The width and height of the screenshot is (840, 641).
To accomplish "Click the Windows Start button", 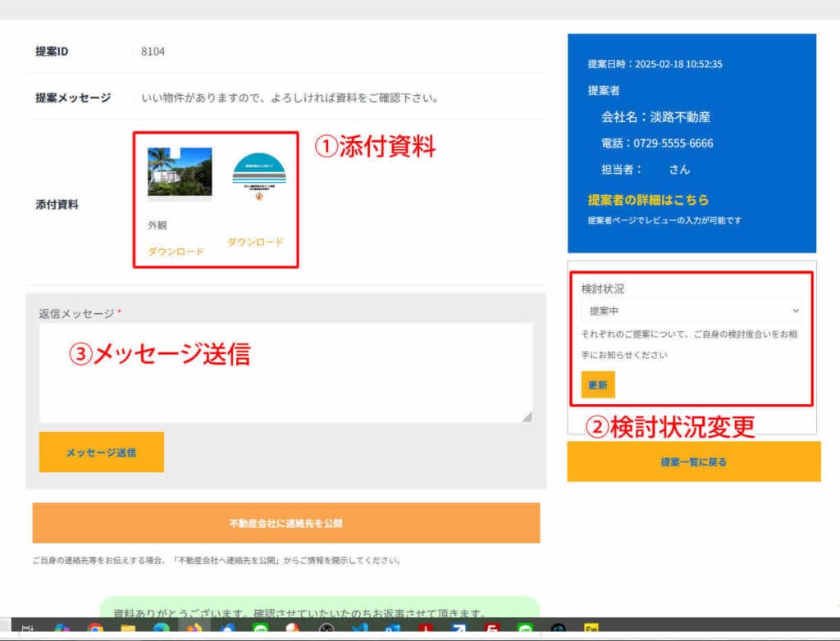I will click(x=26, y=630).
